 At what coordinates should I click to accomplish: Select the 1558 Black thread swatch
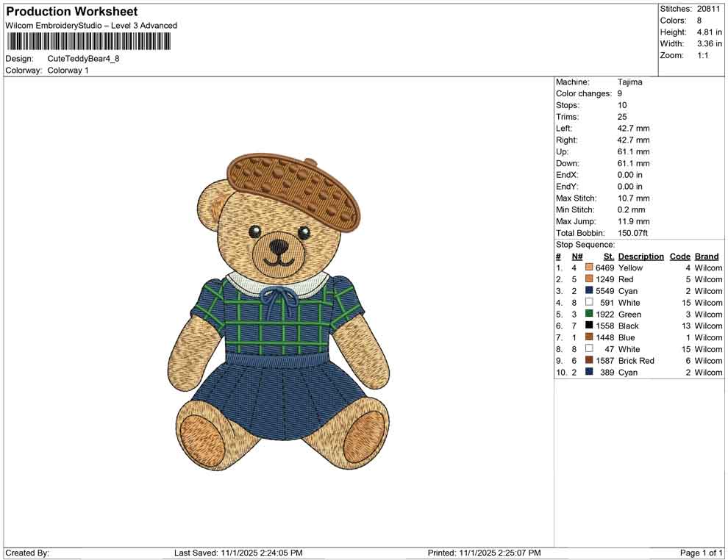pyautogui.click(x=588, y=326)
